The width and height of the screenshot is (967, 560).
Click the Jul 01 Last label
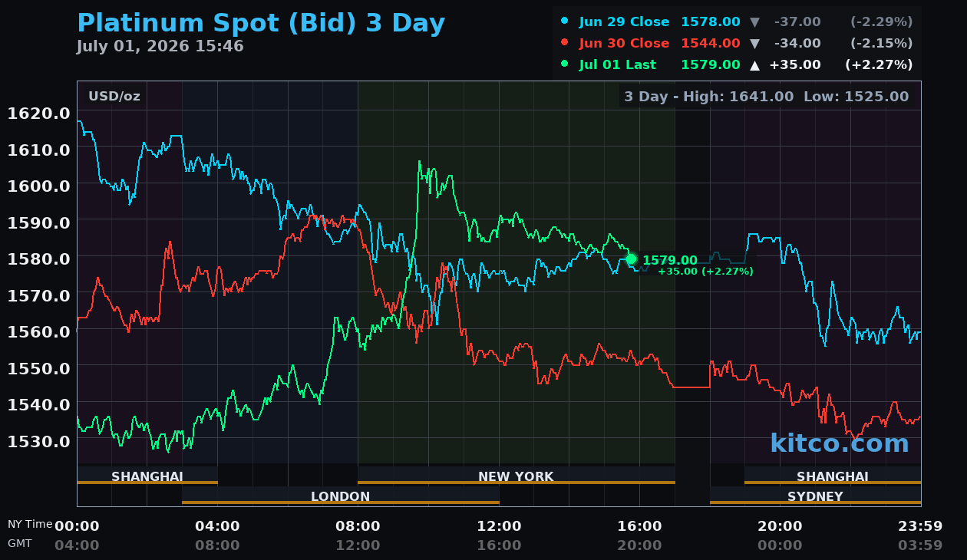click(x=618, y=64)
